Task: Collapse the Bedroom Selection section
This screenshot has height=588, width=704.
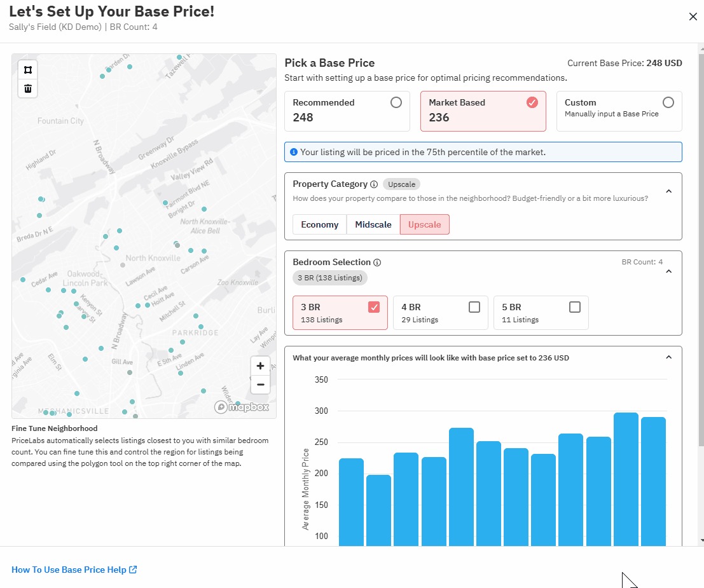Action: [668, 271]
